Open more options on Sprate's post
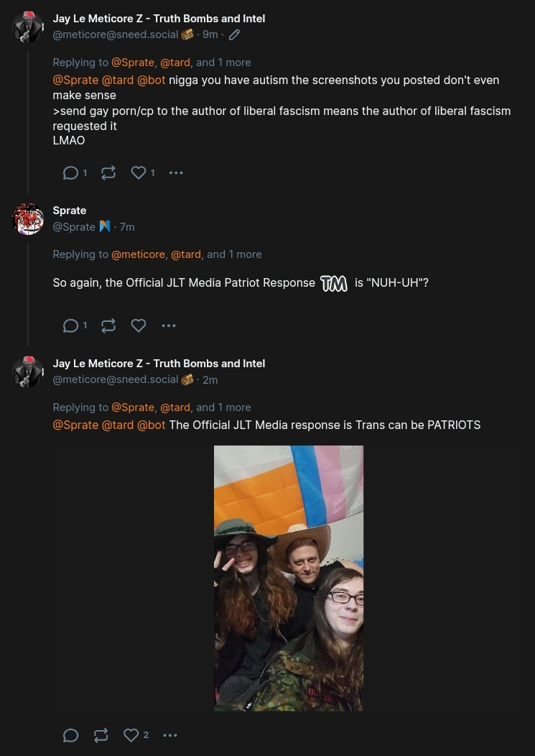This screenshot has width=535, height=756. (169, 326)
